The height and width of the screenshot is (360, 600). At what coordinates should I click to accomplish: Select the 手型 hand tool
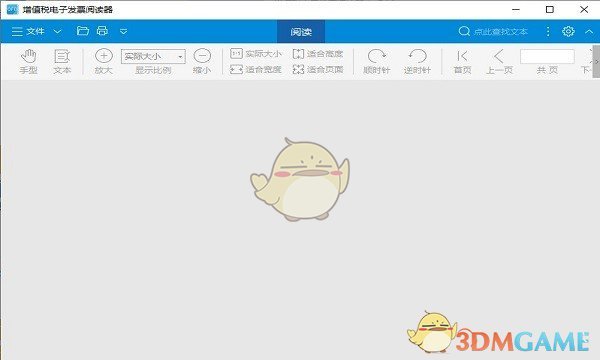point(29,61)
